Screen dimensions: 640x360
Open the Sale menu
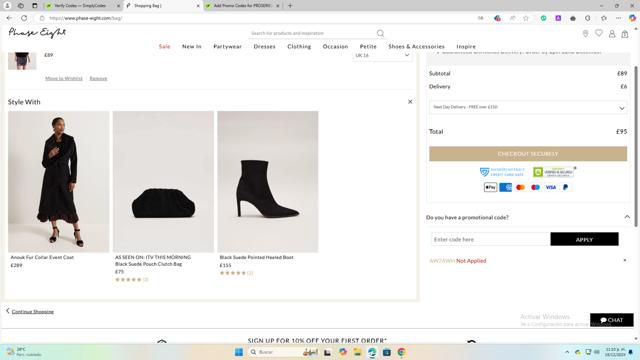(164, 47)
